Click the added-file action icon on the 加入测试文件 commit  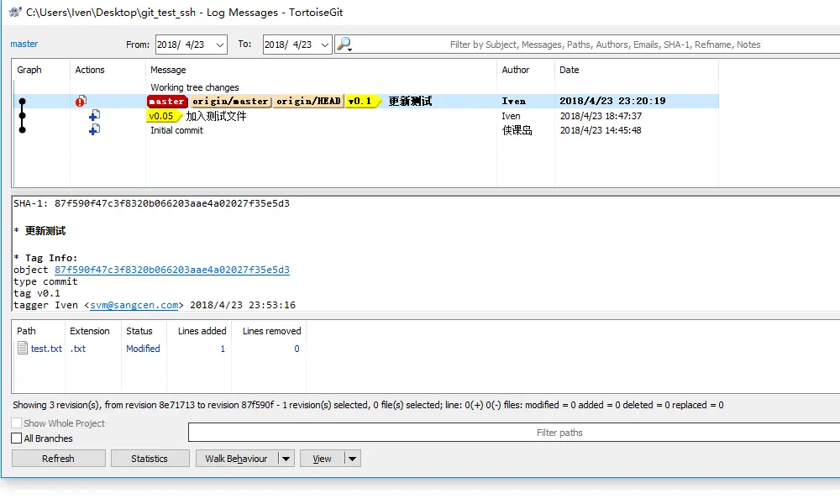click(x=94, y=115)
